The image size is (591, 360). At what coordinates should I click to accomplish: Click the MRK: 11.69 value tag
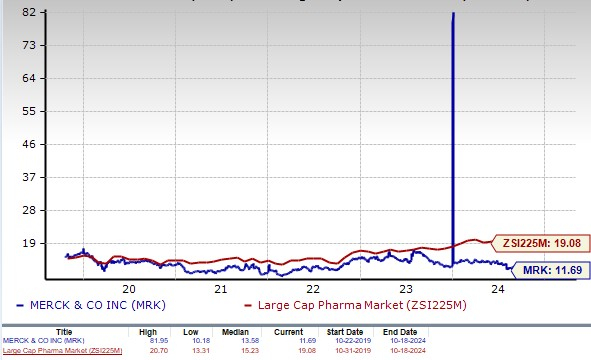(552, 270)
